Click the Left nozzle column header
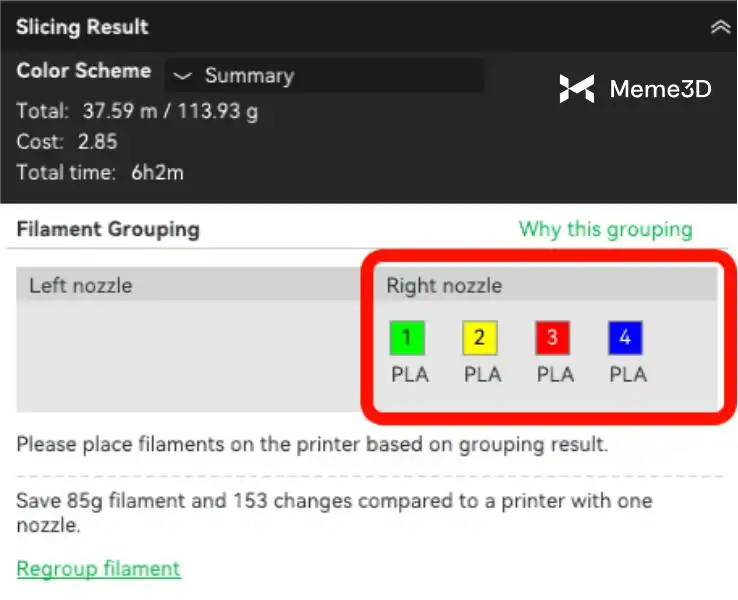 pos(80,286)
